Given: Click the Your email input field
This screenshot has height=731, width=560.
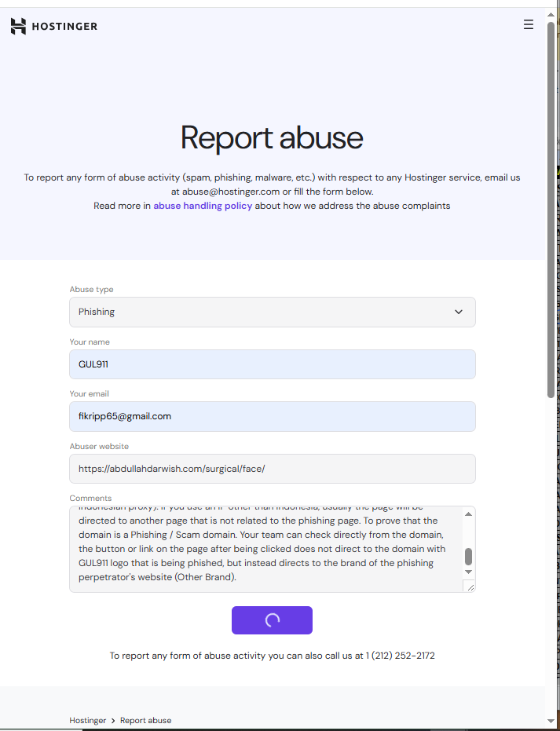Looking at the screenshot, I should 273,416.
